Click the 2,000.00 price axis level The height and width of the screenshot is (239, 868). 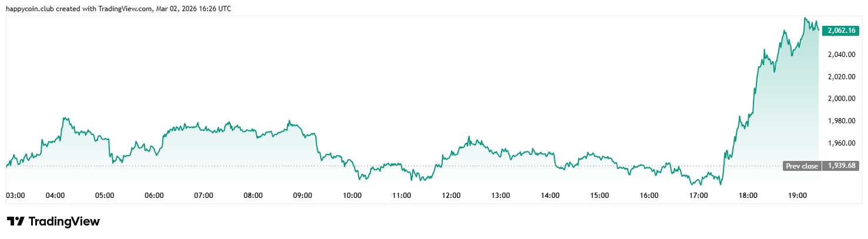[x=840, y=99]
